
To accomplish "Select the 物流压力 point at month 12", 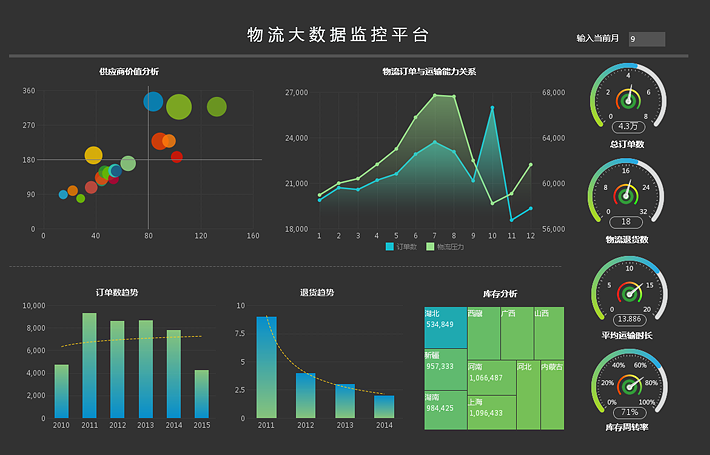I will (531, 165).
